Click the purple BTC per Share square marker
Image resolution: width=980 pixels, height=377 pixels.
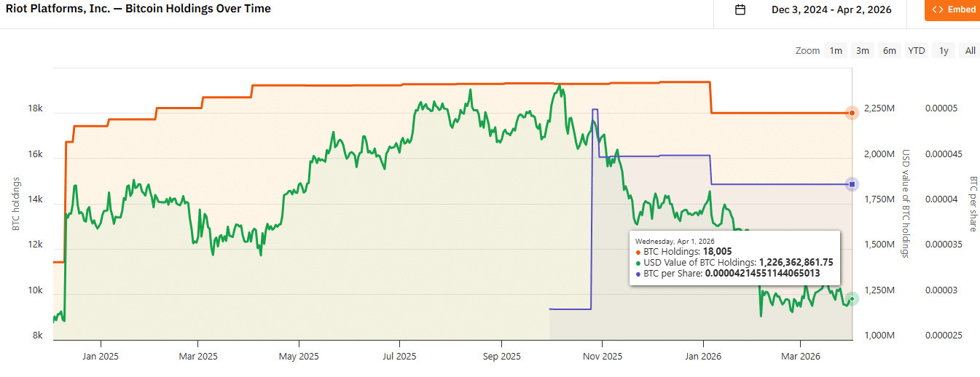[852, 184]
